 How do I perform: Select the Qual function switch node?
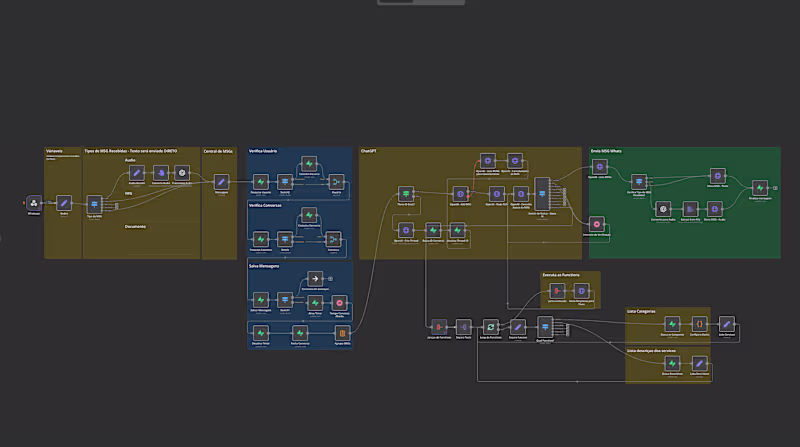pos(545,327)
